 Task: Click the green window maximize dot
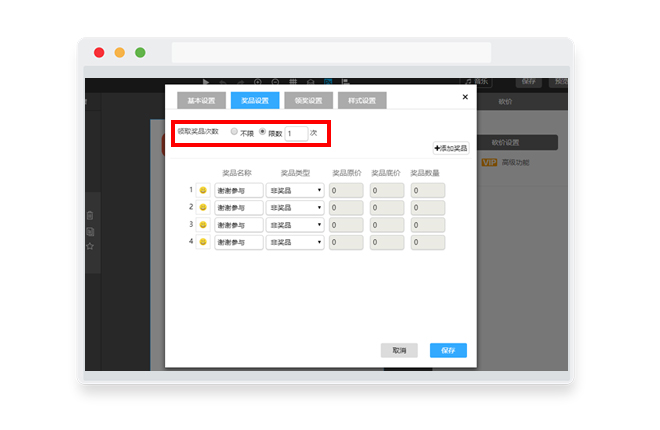click(140, 53)
